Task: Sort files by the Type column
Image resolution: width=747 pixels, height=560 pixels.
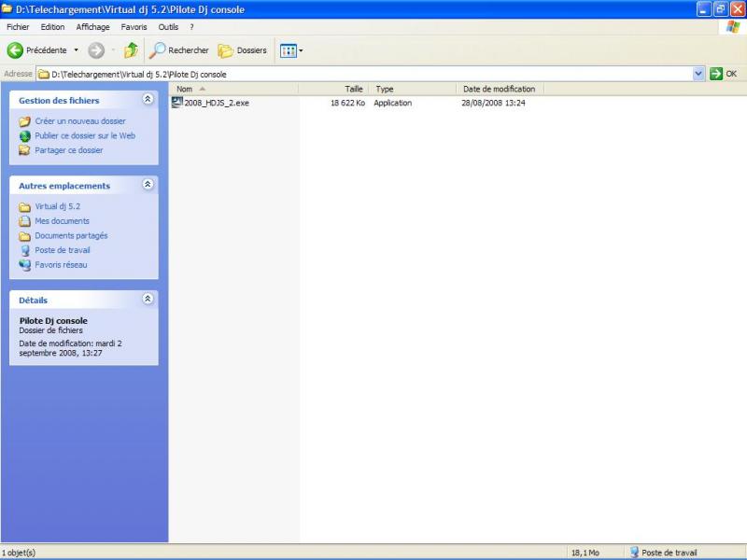Action: [x=413, y=89]
